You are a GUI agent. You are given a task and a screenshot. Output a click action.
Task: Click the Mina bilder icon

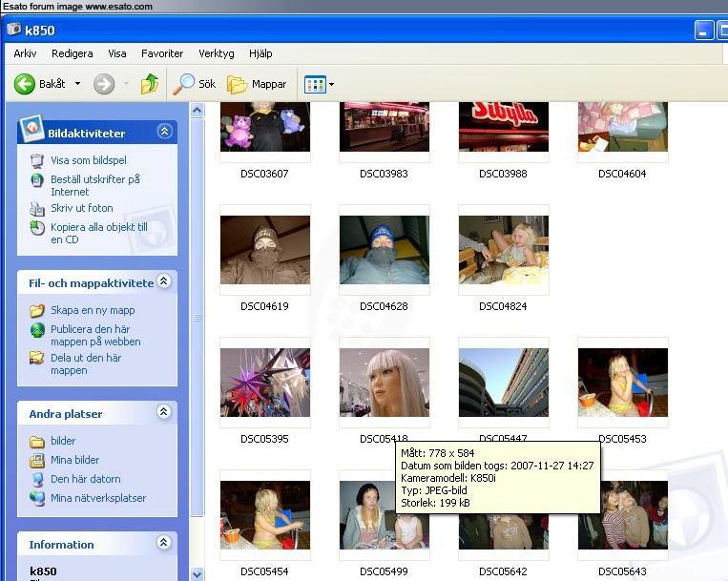pyautogui.click(x=37, y=461)
